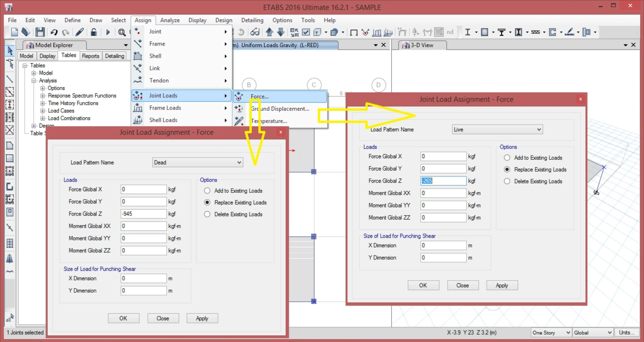Choose Frame Loads from the Assign menu
Screen dimensions: 644x342
pos(181,108)
